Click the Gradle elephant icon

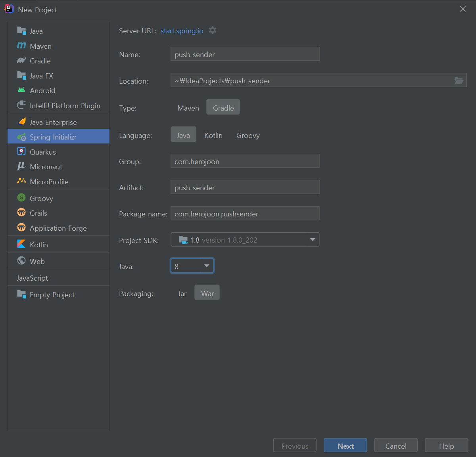tap(21, 60)
